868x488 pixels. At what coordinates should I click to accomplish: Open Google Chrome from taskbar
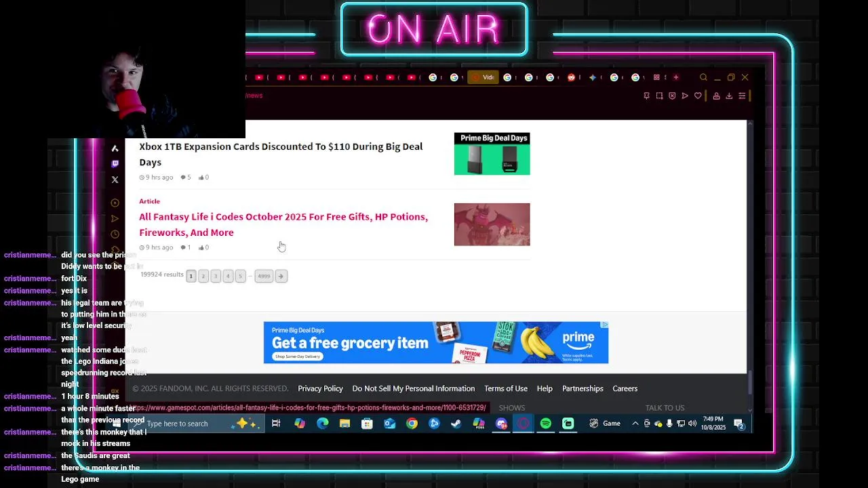pyautogui.click(x=412, y=424)
